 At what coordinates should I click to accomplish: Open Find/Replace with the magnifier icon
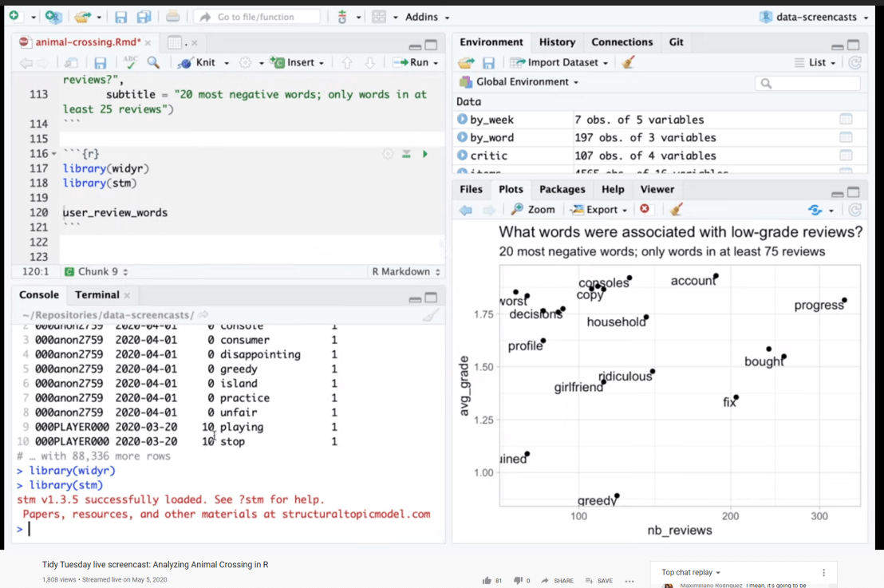pos(153,62)
